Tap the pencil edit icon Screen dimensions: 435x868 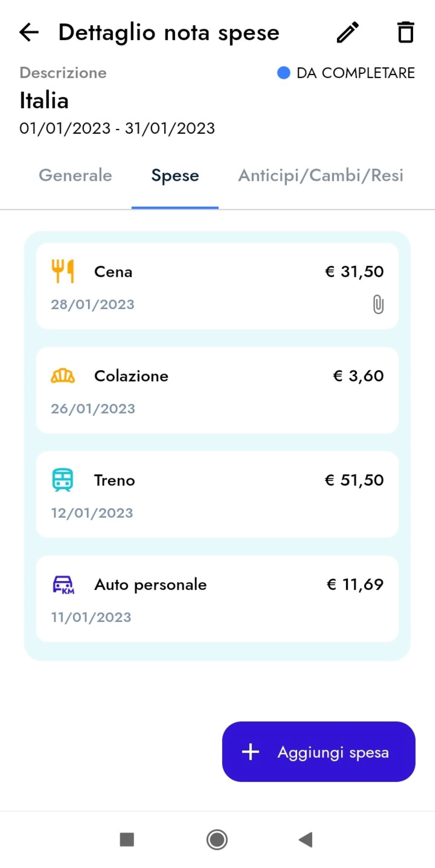coord(348,32)
